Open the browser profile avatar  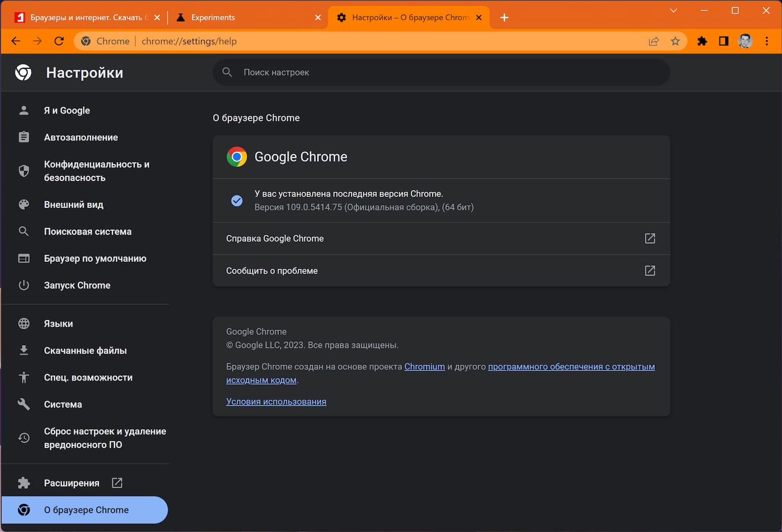coord(746,41)
